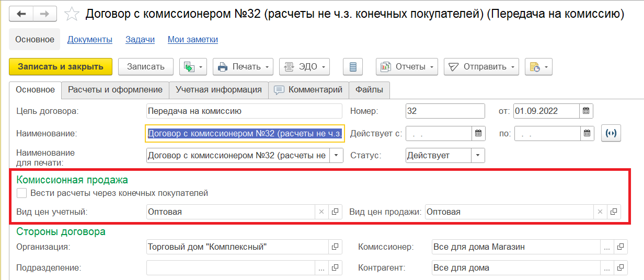This screenshot has height=280, width=644.
Task: Click the period (••) button beside 'по'
Action: [x=610, y=133]
